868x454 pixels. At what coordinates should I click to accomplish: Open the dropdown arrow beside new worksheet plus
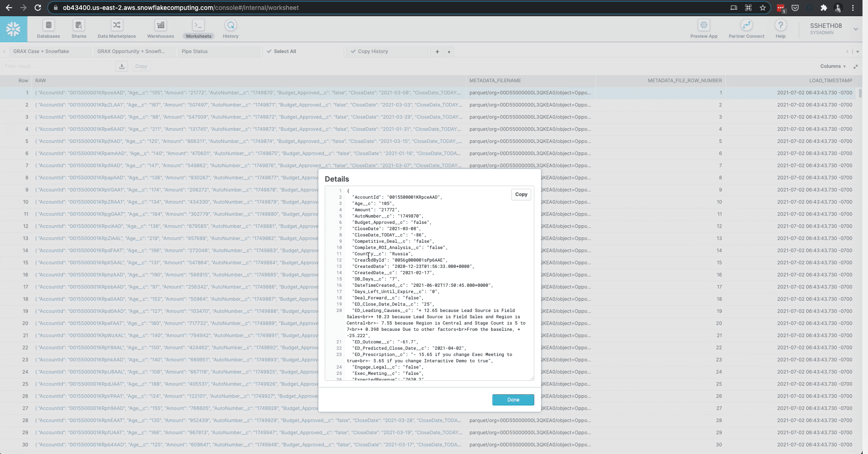coord(449,52)
